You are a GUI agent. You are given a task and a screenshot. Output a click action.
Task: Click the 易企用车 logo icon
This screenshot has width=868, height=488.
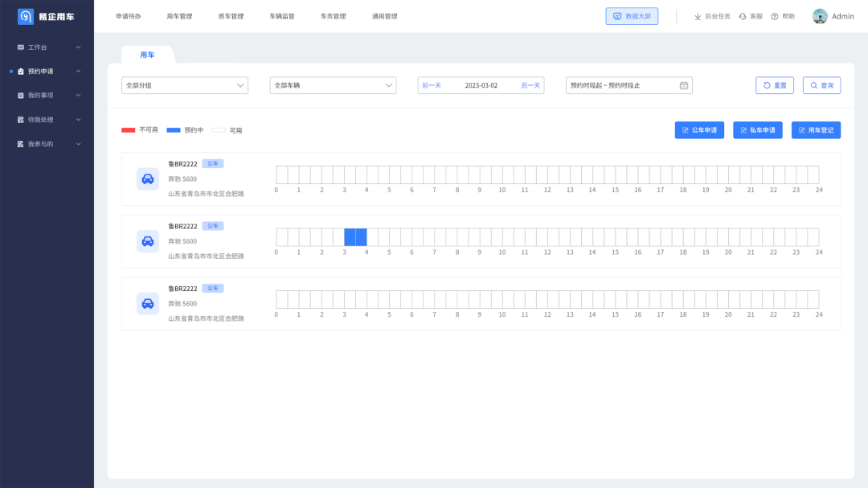coord(26,16)
